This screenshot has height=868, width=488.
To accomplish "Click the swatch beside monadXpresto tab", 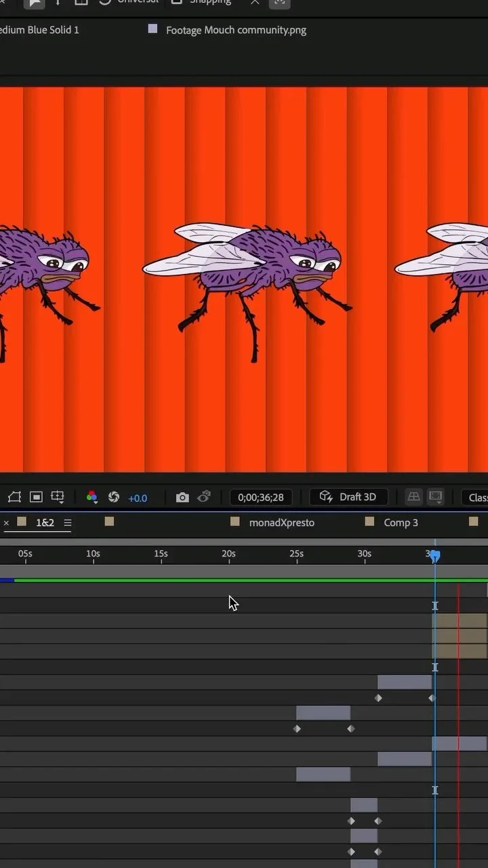I will pyautogui.click(x=235, y=521).
